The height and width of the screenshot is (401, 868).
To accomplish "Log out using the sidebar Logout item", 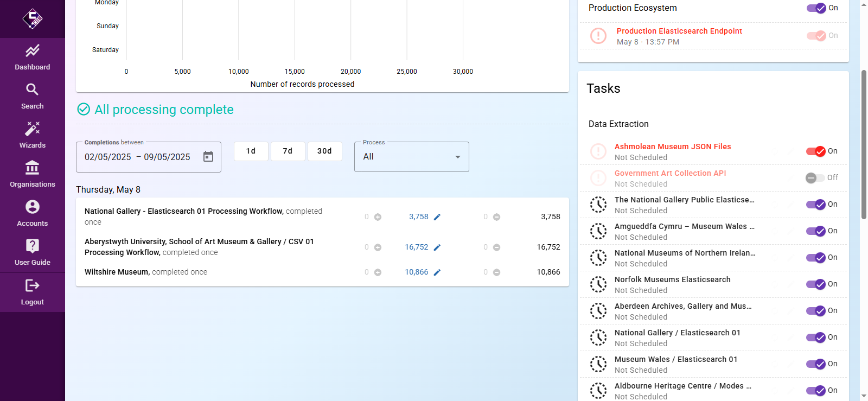I will tap(33, 292).
